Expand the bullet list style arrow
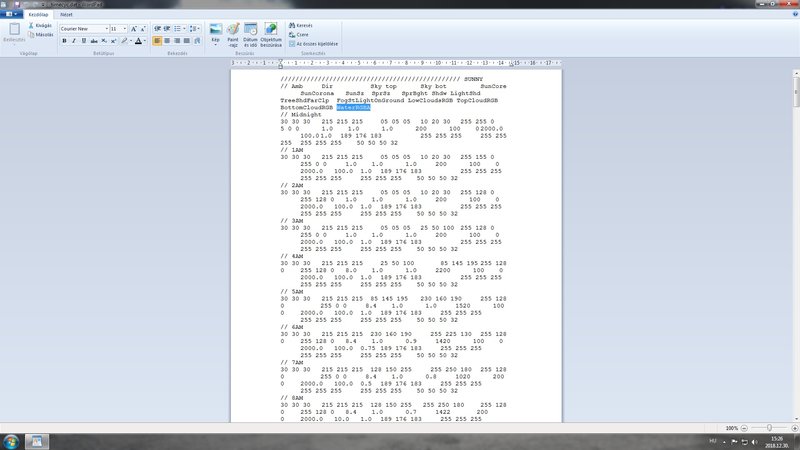 pyautogui.click(x=184, y=29)
